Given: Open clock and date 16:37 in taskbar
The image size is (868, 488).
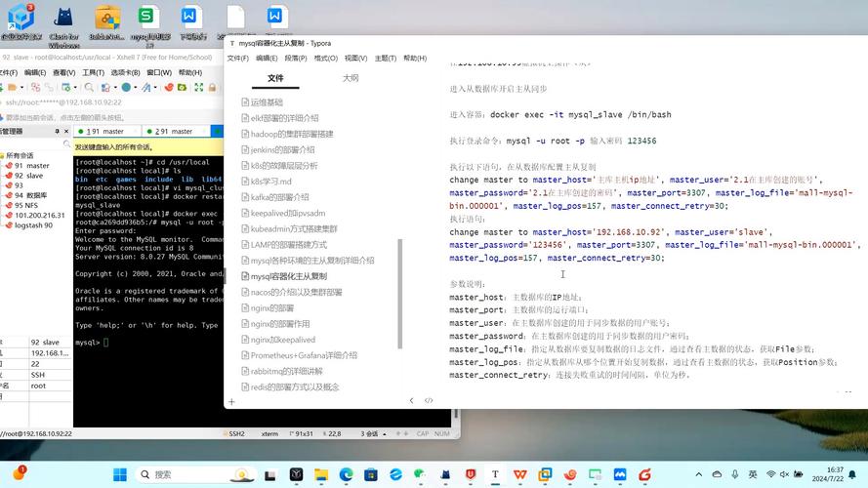Looking at the screenshot, I should point(828,474).
